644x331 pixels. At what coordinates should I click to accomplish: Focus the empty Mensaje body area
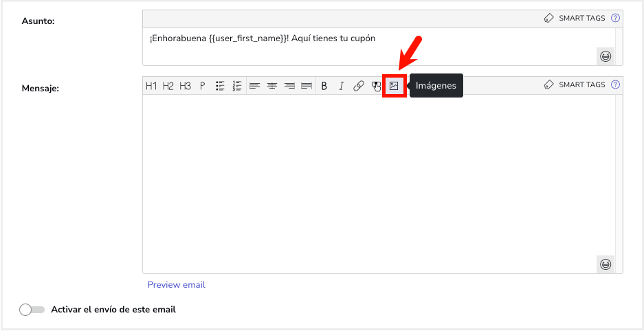379,184
